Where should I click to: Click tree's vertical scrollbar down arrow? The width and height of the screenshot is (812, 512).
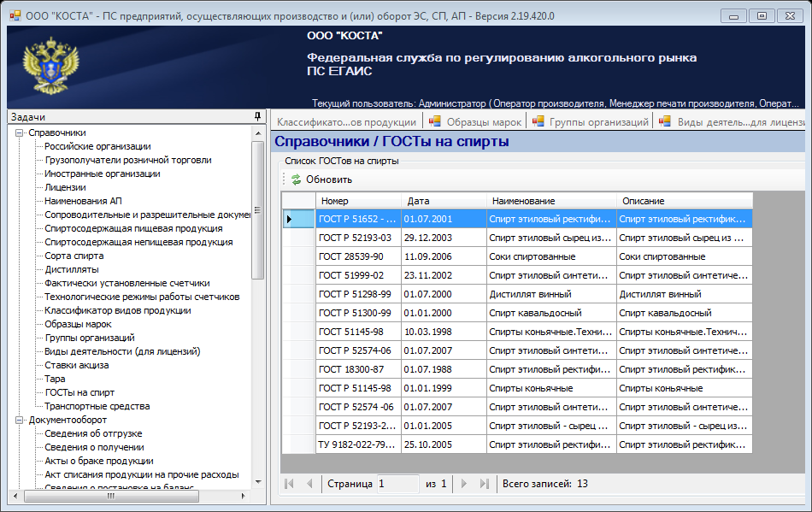point(258,482)
